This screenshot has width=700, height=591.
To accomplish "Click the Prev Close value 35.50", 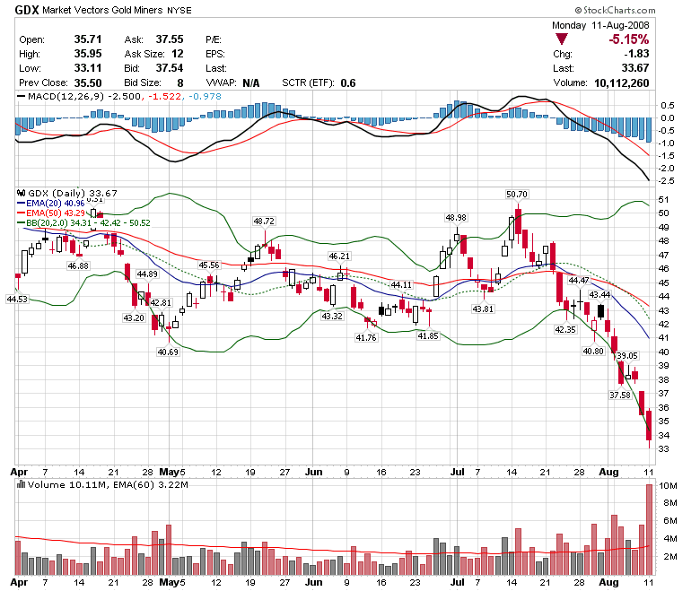I will (x=88, y=83).
